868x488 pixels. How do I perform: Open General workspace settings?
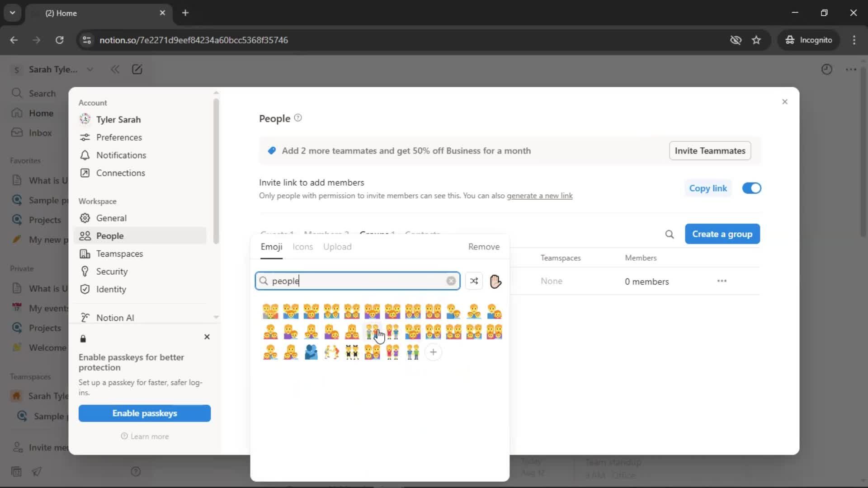(111, 218)
